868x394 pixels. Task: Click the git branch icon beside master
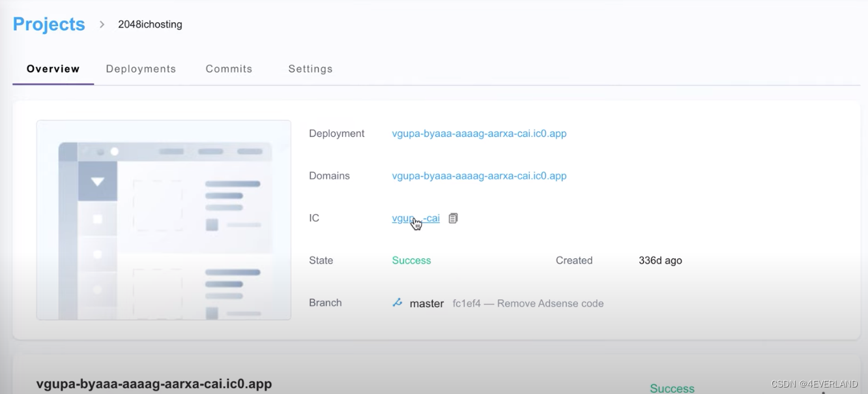point(398,303)
